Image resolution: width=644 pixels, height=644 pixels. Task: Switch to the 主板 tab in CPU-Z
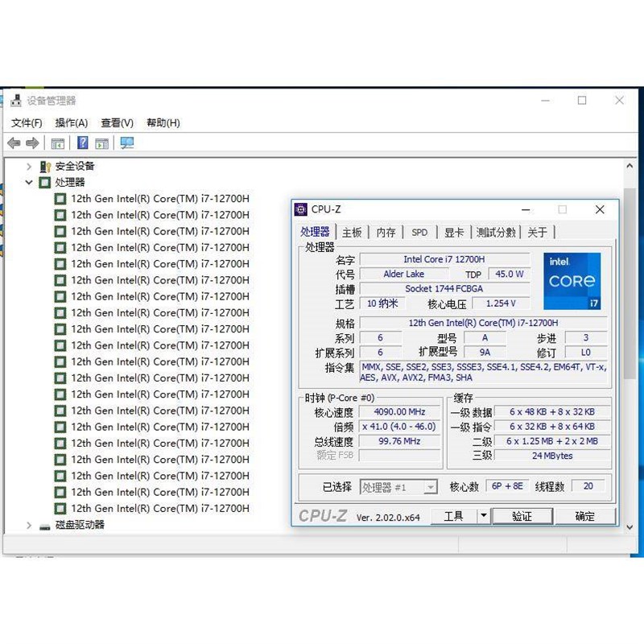pyautogui.click(x=352, y=233)
